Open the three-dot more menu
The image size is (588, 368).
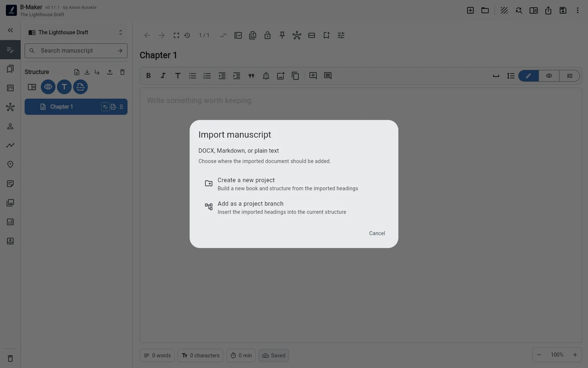click(578, 10)
